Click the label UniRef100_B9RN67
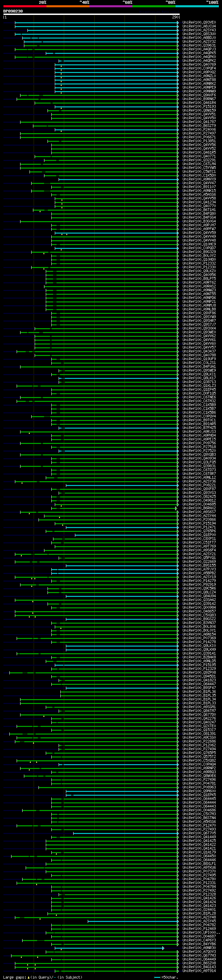The width and height of the screenshot is (222, 980). [x=199, y=99]
